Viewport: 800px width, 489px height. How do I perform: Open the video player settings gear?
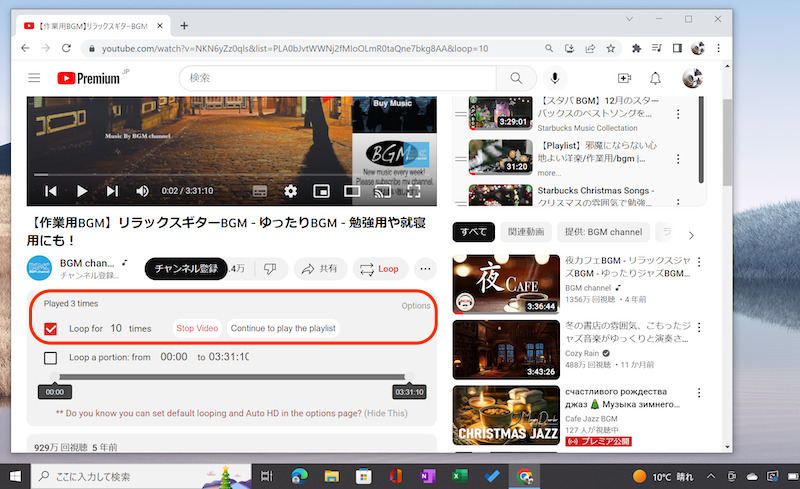tap(291, 191)
